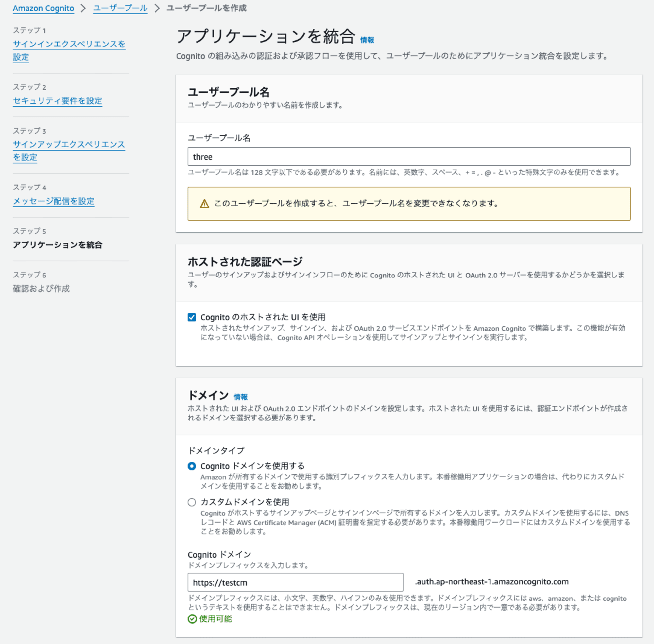Select Cognito ドメインを使用する radio button
This screenshot has width=654, height=644.
pos(192,466)
